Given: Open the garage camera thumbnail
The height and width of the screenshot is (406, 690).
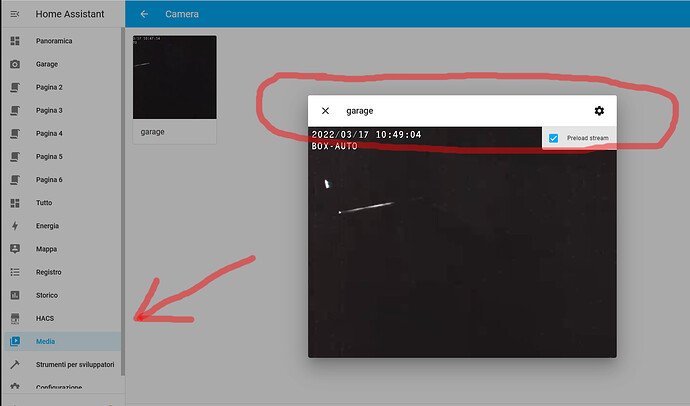Looking at the screenshot, I should pos(175,77).
